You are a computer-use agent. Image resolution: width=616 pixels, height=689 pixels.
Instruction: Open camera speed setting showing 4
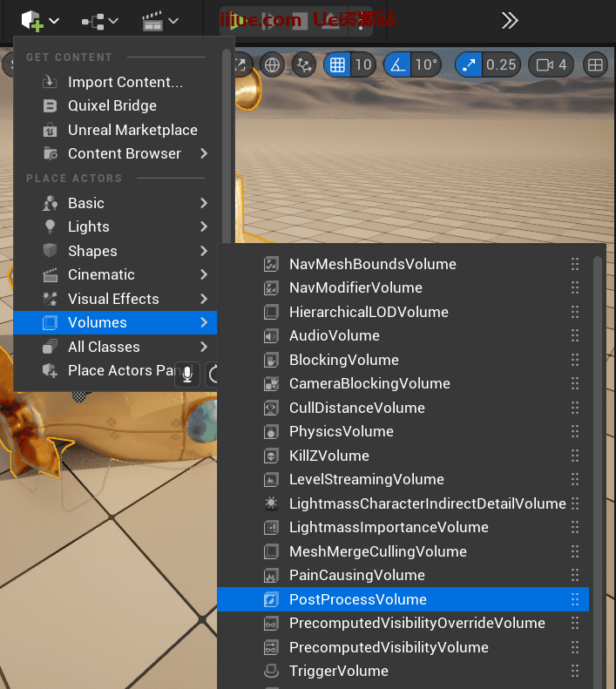(552, 64)
